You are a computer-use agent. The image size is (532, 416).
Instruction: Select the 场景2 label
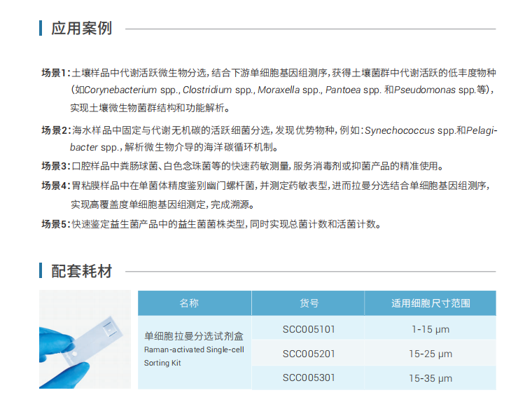pos(55,130)
